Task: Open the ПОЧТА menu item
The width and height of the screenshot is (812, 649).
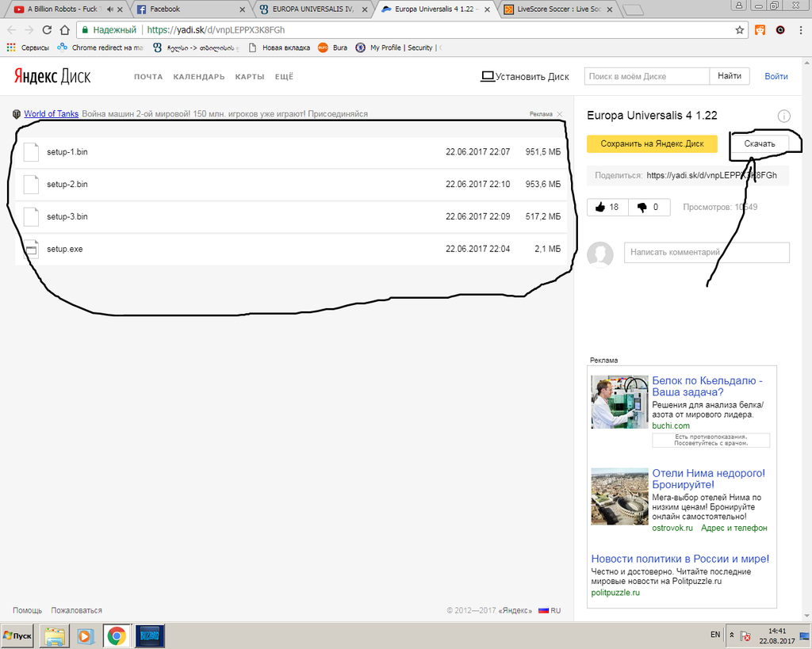Action: (148, 77)
